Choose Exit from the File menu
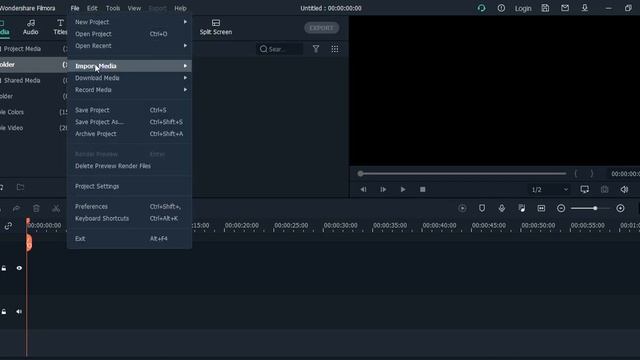The height and width of the screenshot is (360, 640). click(129, 238)
